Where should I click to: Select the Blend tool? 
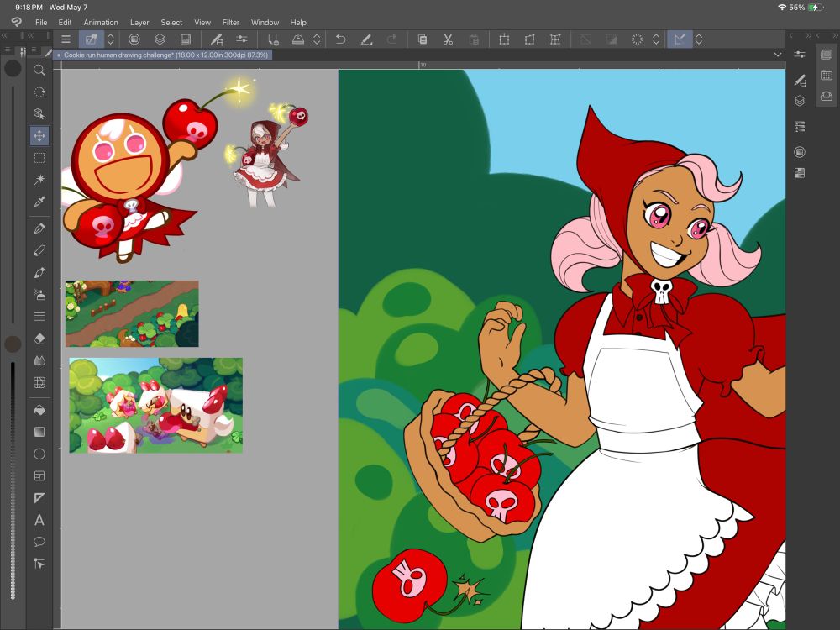coord(39,360)
